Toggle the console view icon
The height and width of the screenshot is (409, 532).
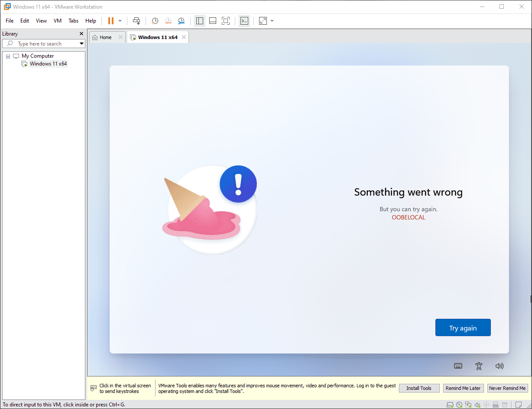click(244, 21)
